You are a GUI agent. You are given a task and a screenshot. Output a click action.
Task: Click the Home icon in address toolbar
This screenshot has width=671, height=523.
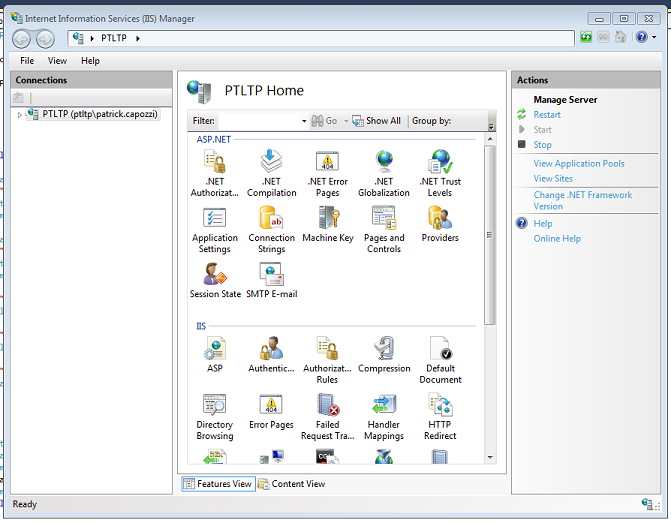pos(621,37)
